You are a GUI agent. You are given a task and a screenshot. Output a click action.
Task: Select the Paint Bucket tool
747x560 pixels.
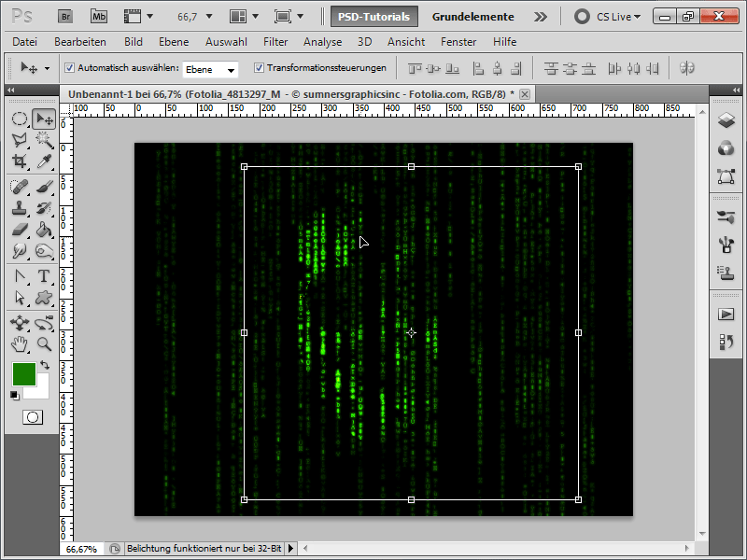point(44,230)
